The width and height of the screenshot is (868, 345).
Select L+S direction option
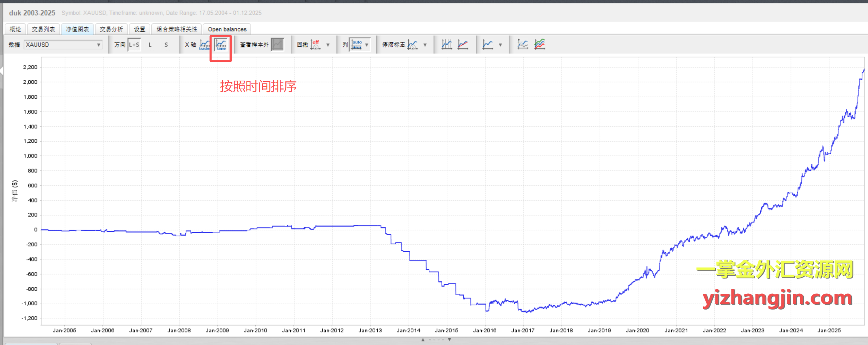(x=134, y=45)
